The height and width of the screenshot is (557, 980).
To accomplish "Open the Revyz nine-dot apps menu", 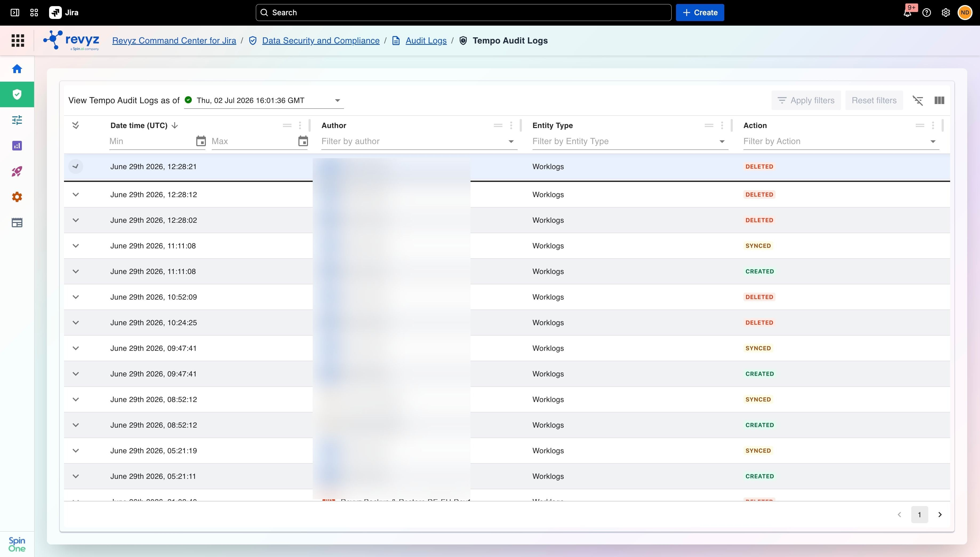I will pyautogui.click(x=18, y=41).
